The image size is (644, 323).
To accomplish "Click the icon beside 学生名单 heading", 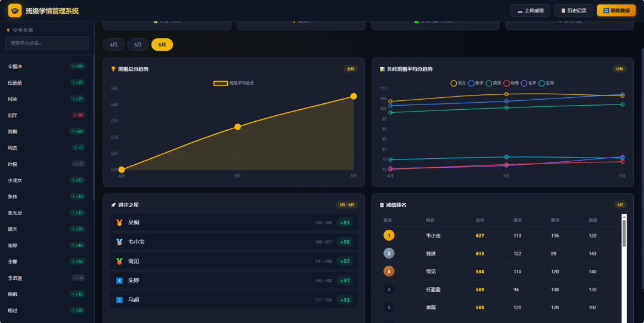I will click(8, 30).
